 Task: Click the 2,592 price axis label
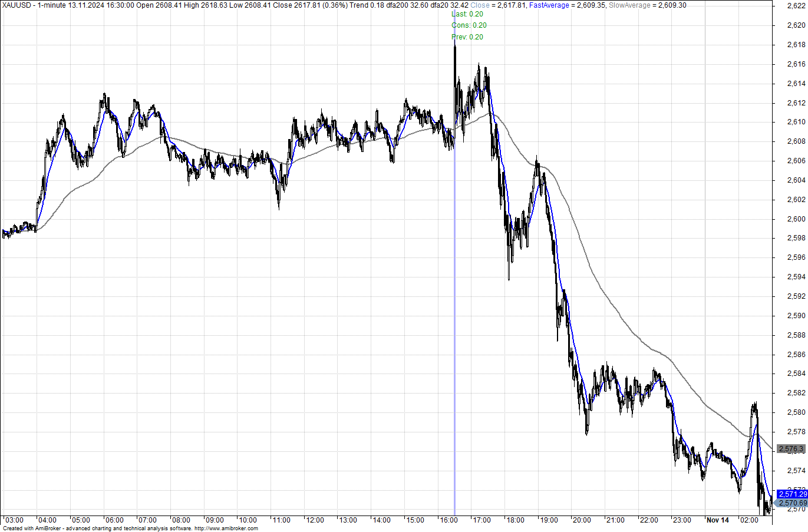click(796, 296)
